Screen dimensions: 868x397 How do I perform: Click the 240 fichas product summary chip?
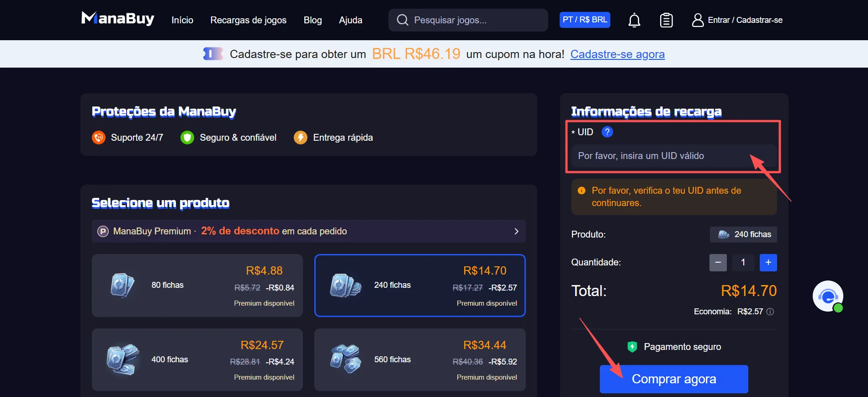pyautogui.click(x=743, y=234)
